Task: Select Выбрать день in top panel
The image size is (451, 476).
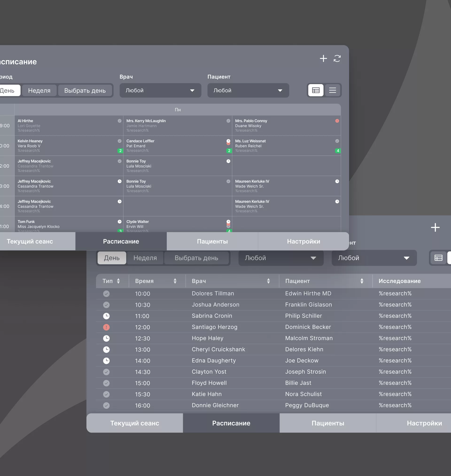Action: click(85, 91)
